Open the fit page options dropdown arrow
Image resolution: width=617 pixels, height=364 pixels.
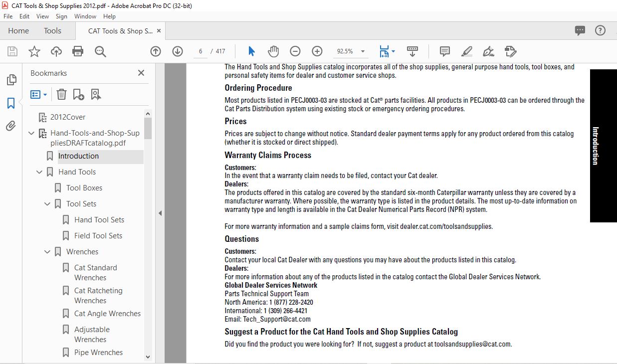393,51
